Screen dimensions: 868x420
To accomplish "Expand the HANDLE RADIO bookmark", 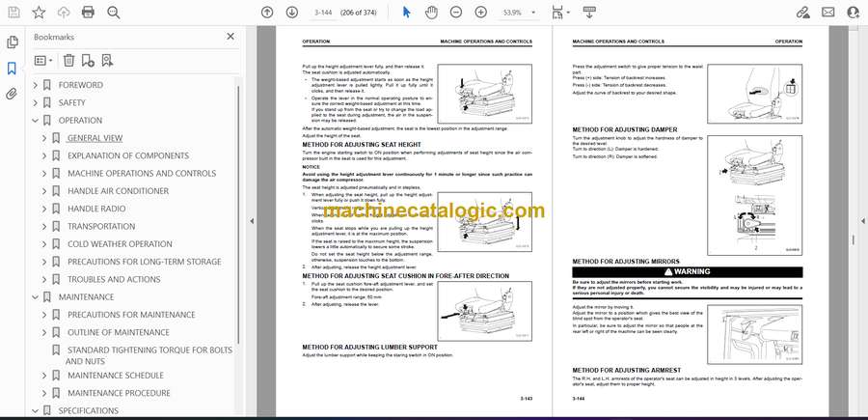I will pyautogui.click(x=44, y=209).
